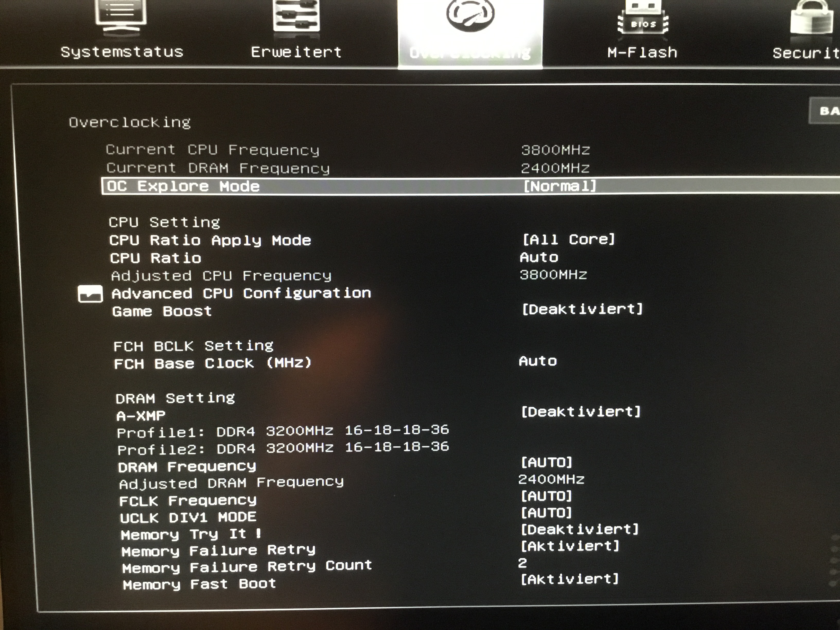Open the OC Explore Mode Normal dropdown
This screenshot has width=840, height=630.
tap(560, 186)
